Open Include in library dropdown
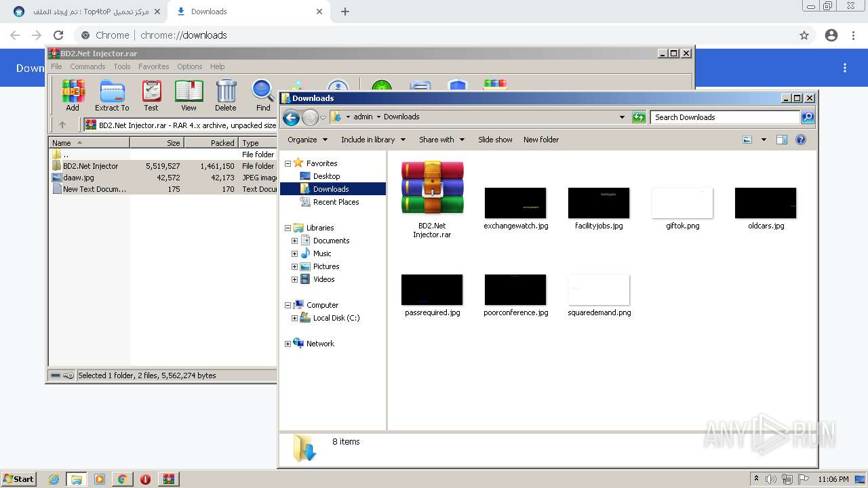Viewport: 868px width, 488px height. 373,140
